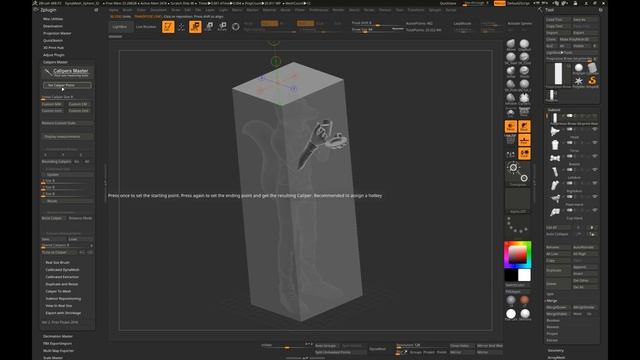
Task: Click Set Caliper Point button
Action: pos(67,85)
